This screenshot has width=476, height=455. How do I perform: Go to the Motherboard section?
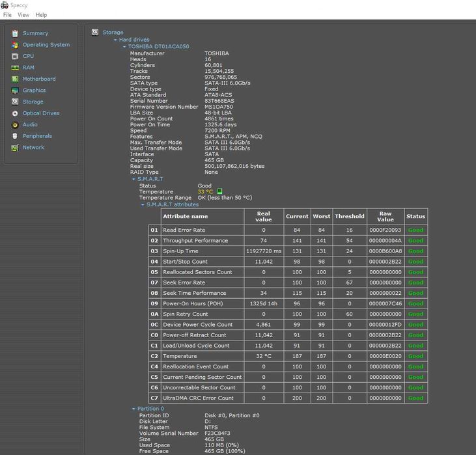coord(39,79)
